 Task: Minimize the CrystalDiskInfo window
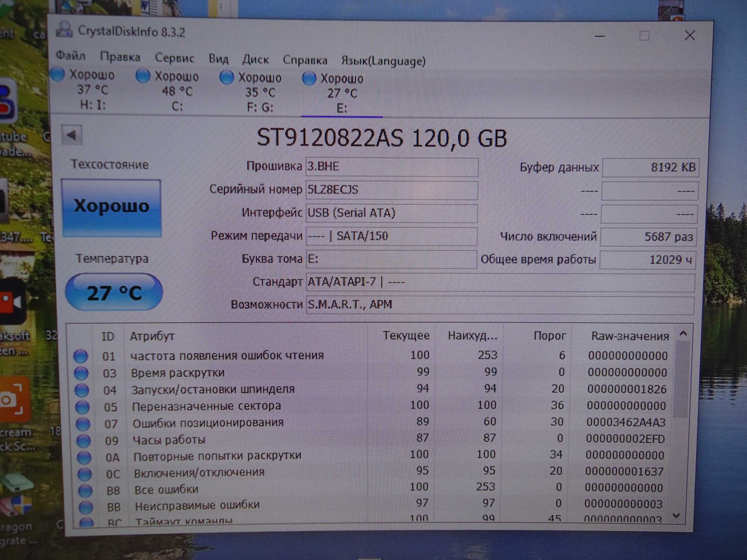click(x=599, y=36)
